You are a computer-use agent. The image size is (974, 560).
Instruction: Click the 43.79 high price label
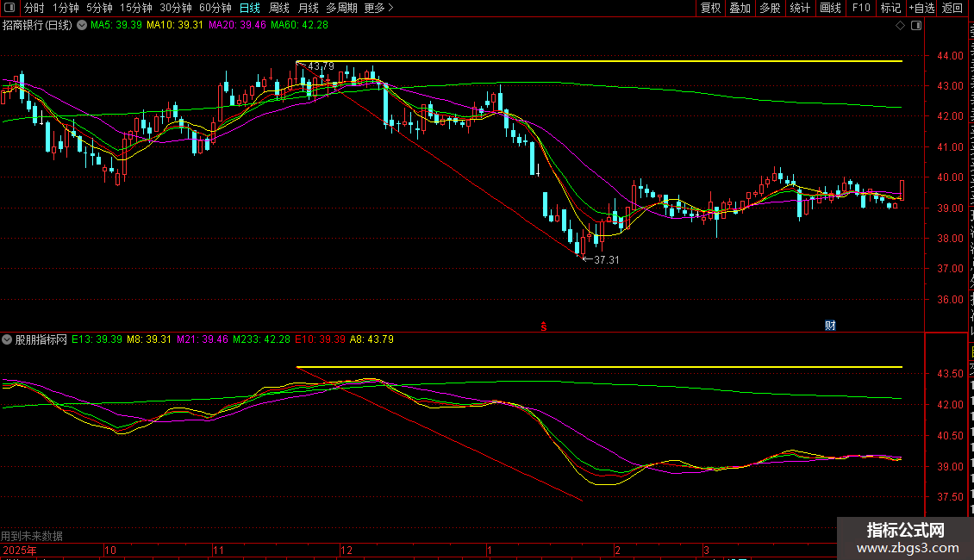click(x=322, y=66)
